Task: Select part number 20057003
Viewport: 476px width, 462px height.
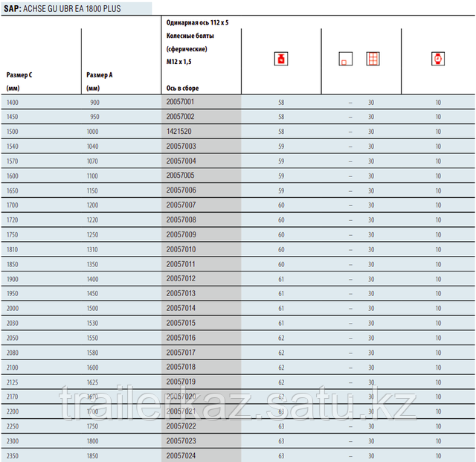Action: coord(181,146)
